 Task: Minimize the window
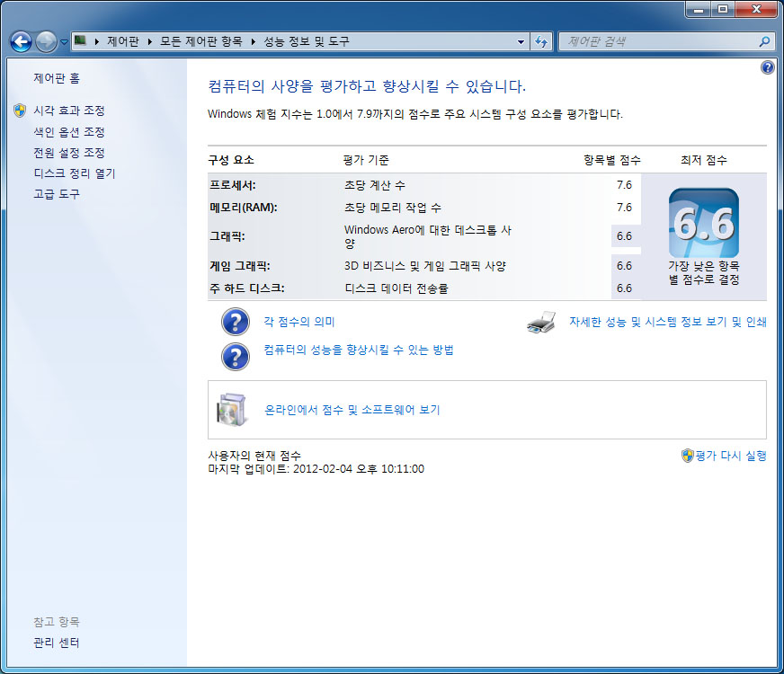(699, 9)
